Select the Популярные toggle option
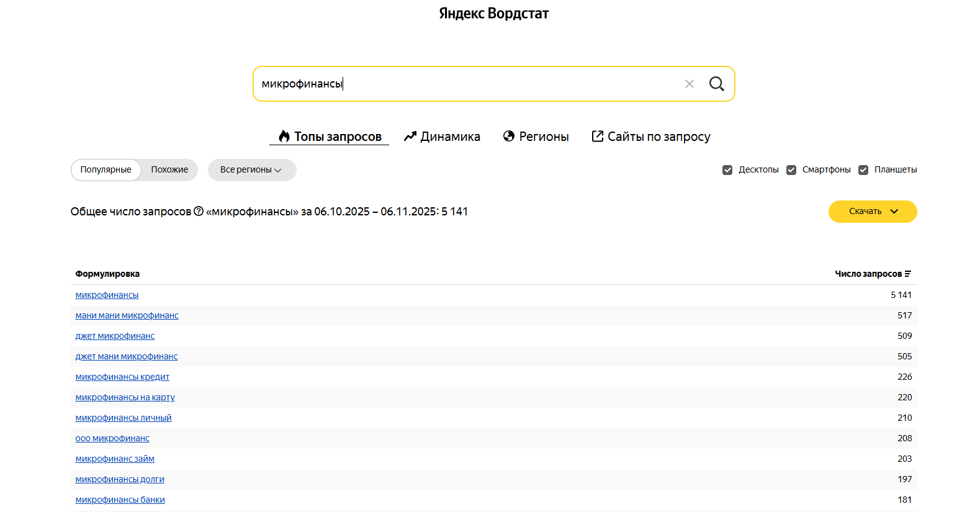Image resolution: width=980 pixels, height=512 pixels. pyautogui.click(x=106, y=170)
